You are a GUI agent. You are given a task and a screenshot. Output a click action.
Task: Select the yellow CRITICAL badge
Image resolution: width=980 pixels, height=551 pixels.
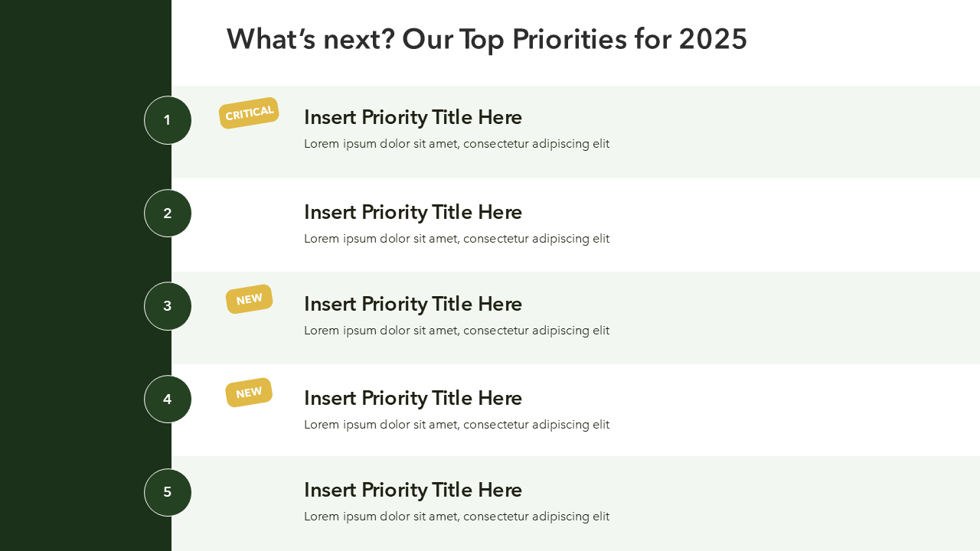249,113
